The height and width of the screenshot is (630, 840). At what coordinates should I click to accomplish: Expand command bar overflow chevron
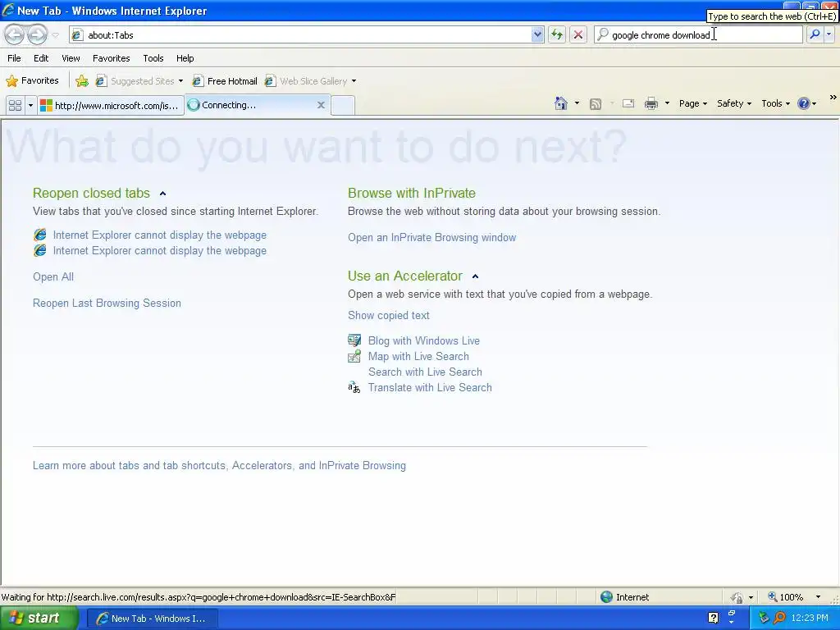(833, 98)
